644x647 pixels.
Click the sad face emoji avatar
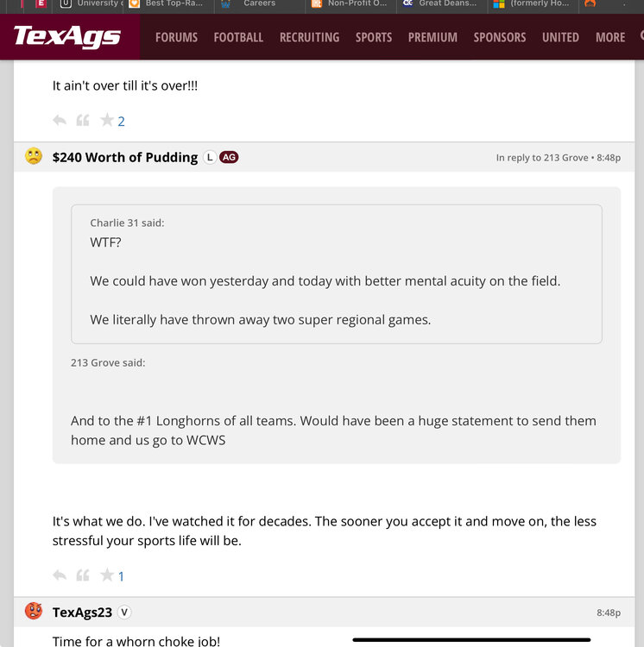[34, 157]
